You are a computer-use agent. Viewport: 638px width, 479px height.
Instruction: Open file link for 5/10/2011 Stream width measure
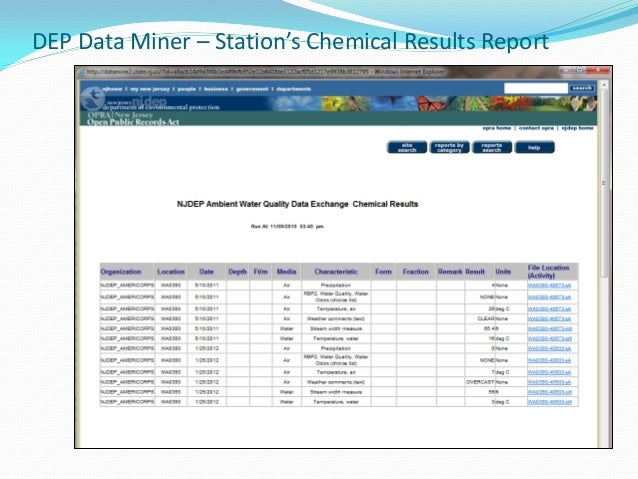[550, 328]
